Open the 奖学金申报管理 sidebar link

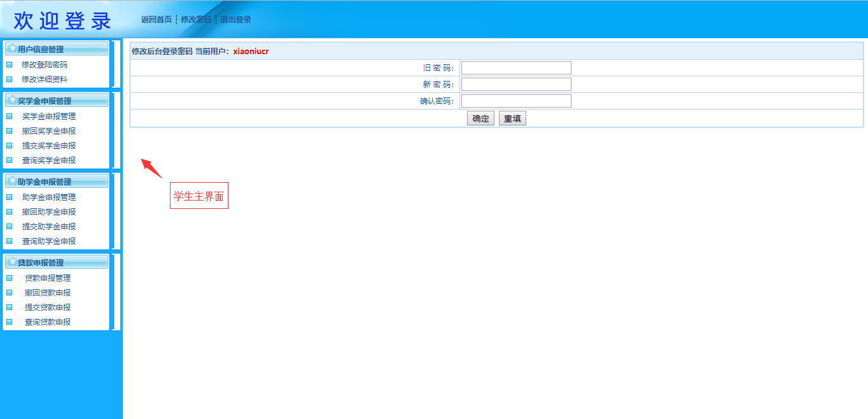49,117
